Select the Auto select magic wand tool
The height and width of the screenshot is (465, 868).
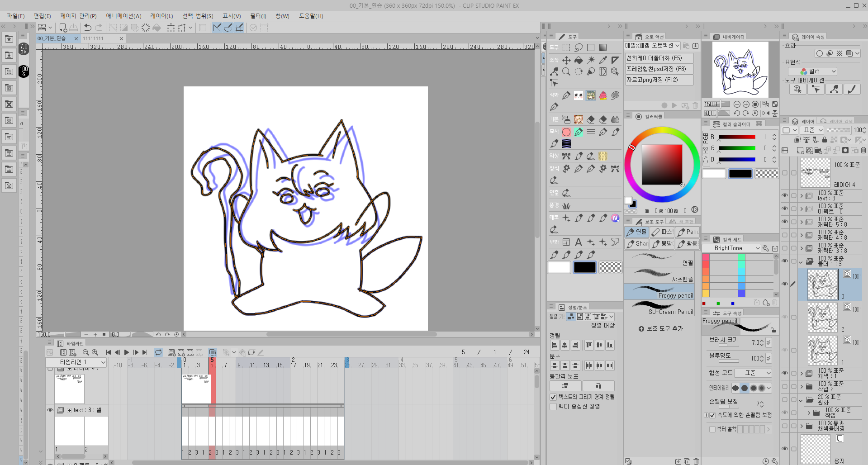591,60
